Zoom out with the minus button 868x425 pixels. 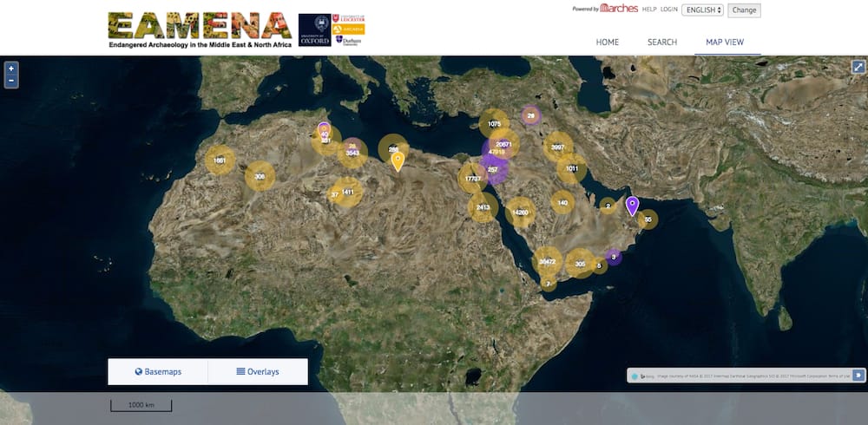(x=11, y=81)
